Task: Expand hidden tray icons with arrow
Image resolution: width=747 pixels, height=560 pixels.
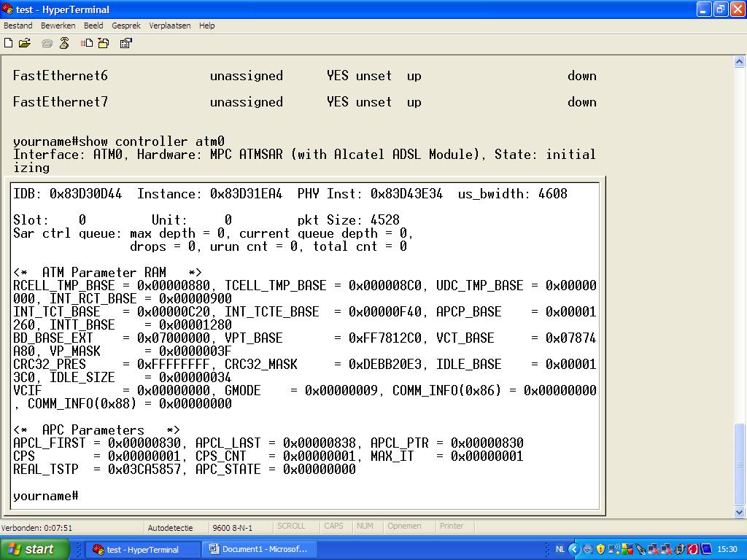Action: [574, 549]
